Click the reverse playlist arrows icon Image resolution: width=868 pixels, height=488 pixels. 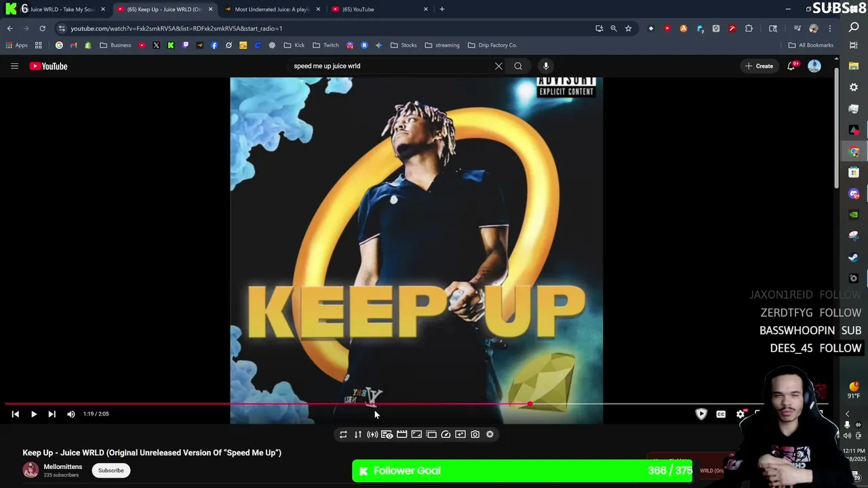pos(358,434)
